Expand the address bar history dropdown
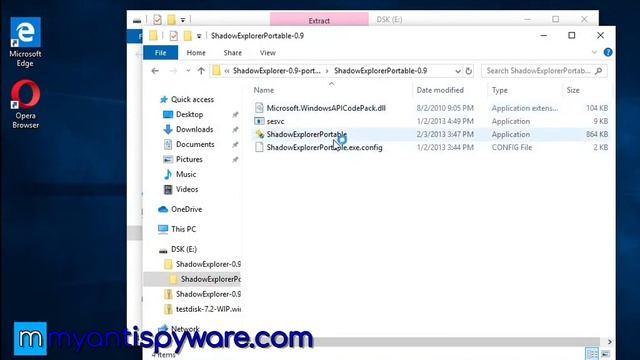 (458, 71)
